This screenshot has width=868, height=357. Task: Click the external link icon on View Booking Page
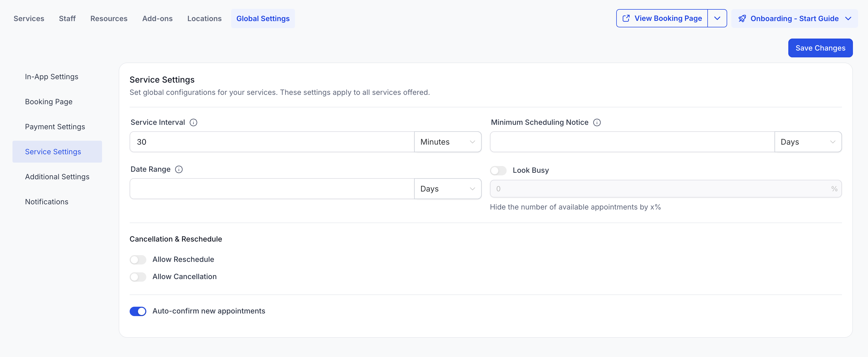pos(626,19)
